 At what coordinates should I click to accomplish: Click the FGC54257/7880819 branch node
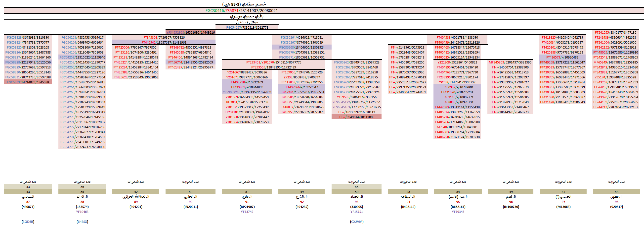[247, 28]
